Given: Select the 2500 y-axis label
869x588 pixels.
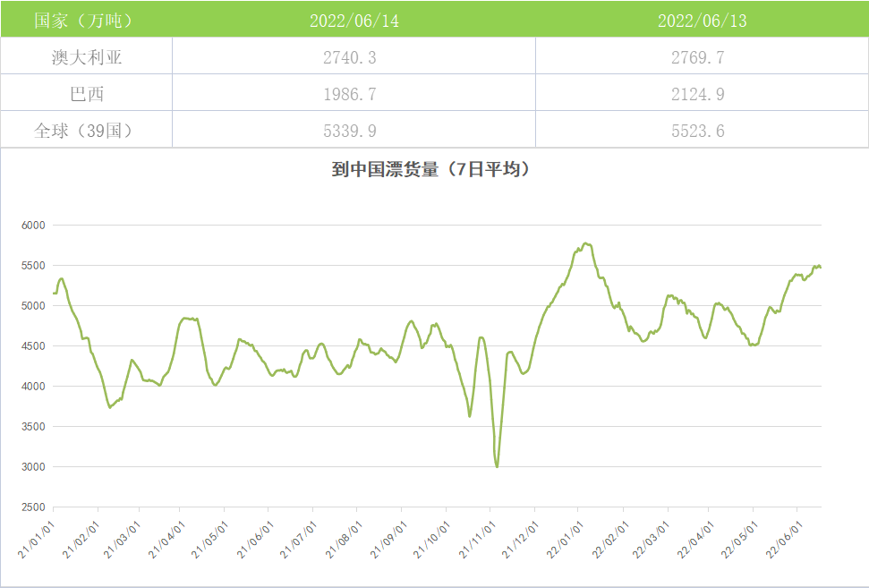Looking at the screenshot, I should (x=33, y=507).
